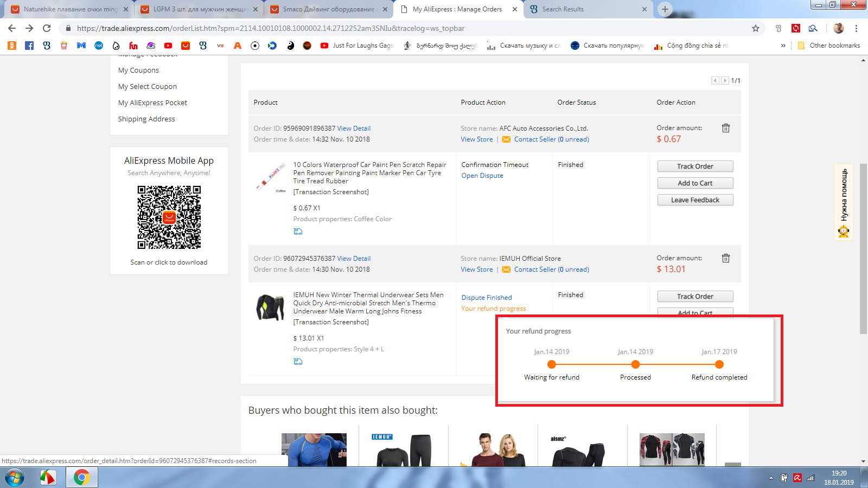Open the Just For Laughs Gags bookmark
The image size is (868, 488).
point(357,46)
